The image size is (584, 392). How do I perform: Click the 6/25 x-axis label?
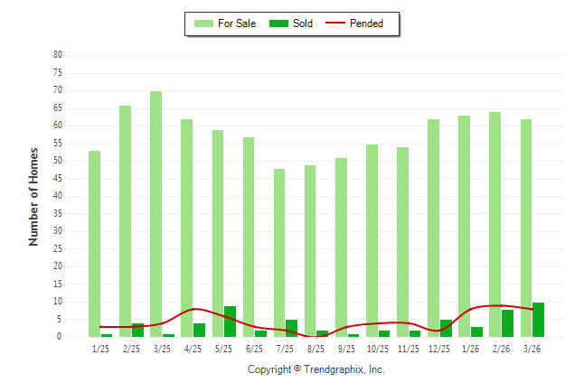click(254, 349)
